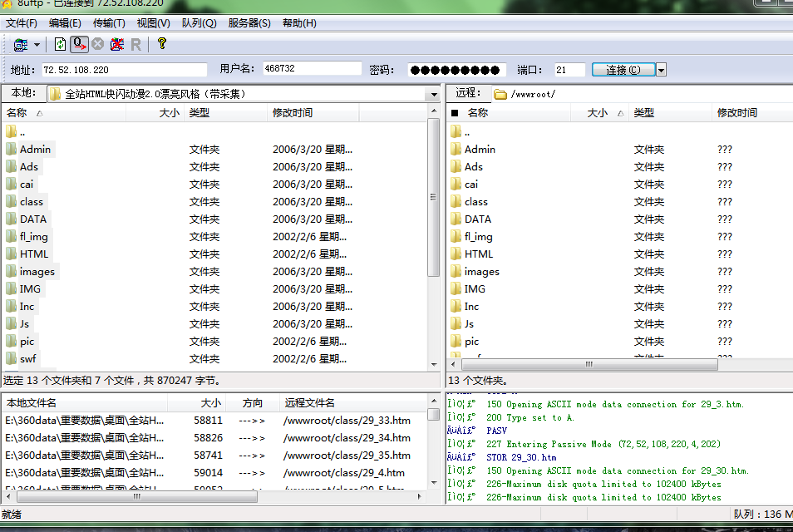793x532 pixels.
Task: Click the yellow question mark help icon
Action: [161, 44]
